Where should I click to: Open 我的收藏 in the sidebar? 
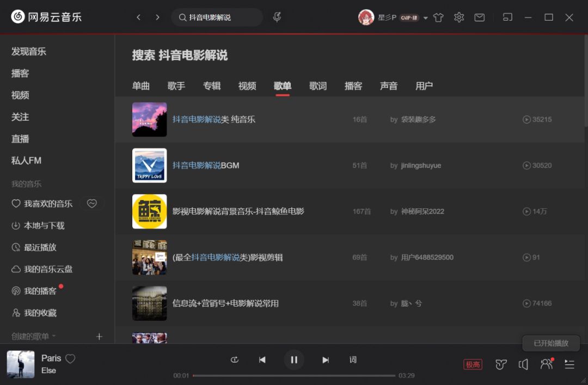coord(34,313)
